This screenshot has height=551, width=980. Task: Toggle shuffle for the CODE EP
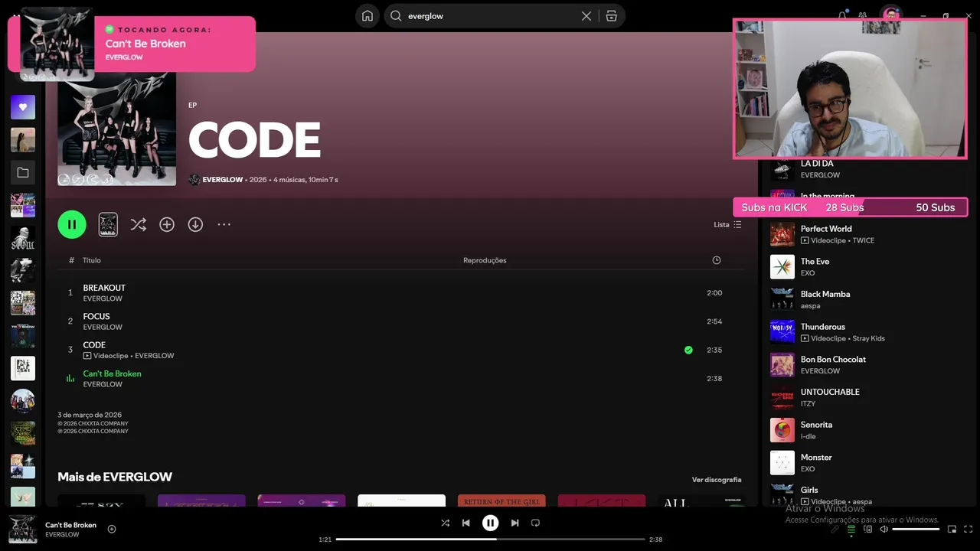tap(138, 224)
